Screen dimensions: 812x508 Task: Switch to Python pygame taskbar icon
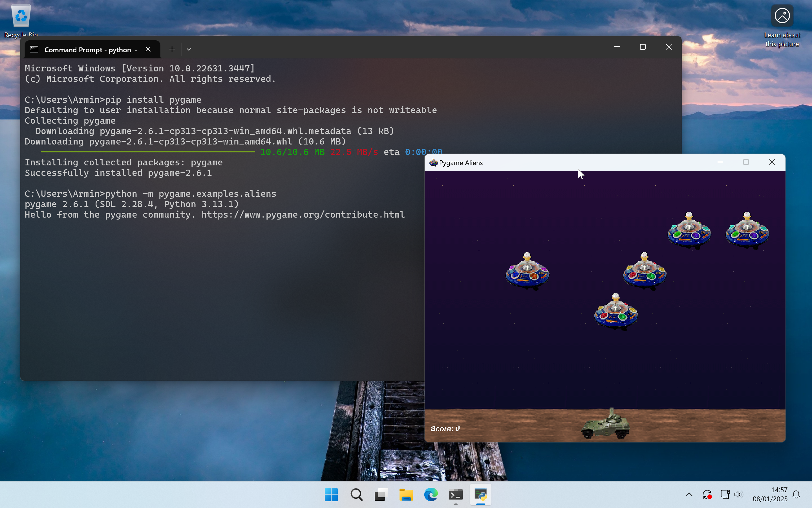coord(480,494)
